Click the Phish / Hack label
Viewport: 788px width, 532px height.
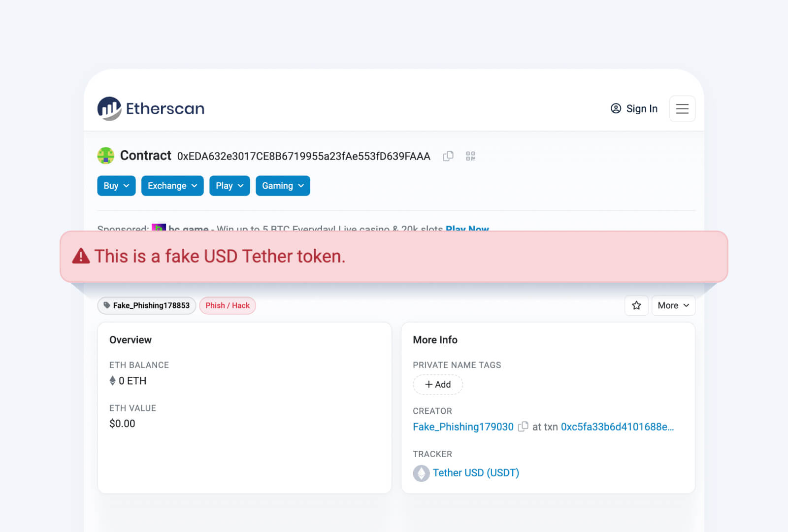click(x=228, y=305)
